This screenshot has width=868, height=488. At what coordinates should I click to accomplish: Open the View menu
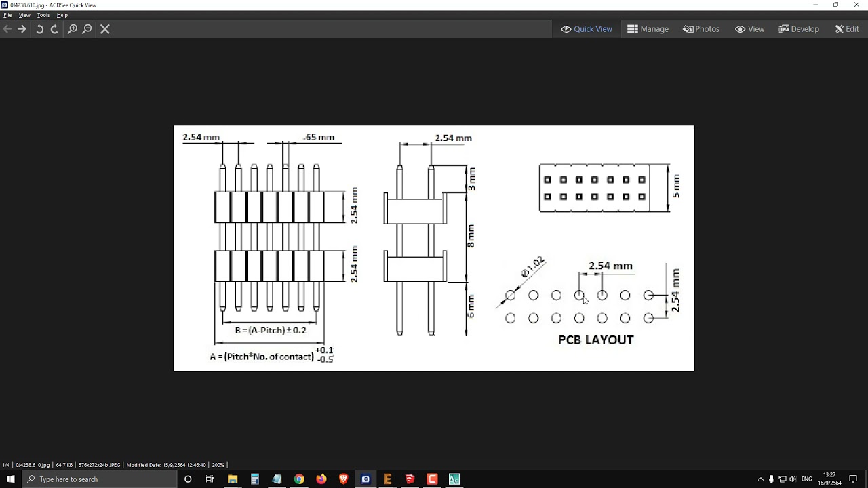[24, 15]
